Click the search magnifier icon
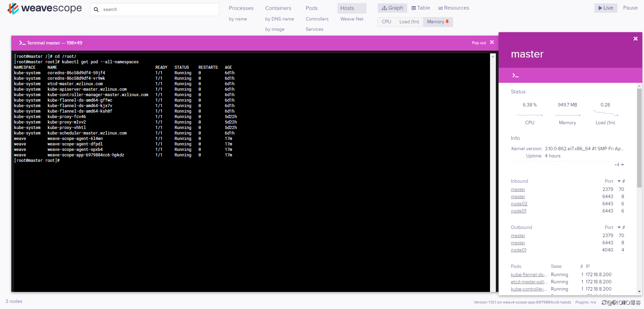The height and width of the screenshot is (309, 644). point(96,10)
